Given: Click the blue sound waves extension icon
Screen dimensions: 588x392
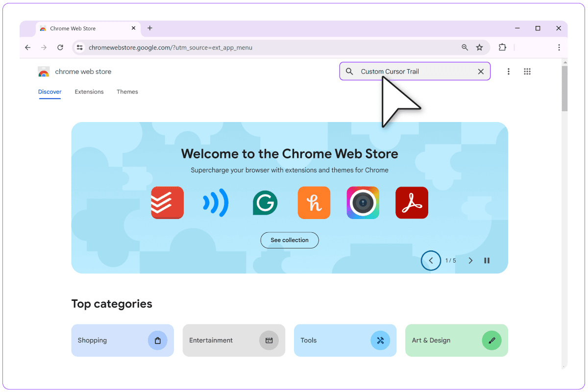Looking at the screenshot, I should click(216, 202).
